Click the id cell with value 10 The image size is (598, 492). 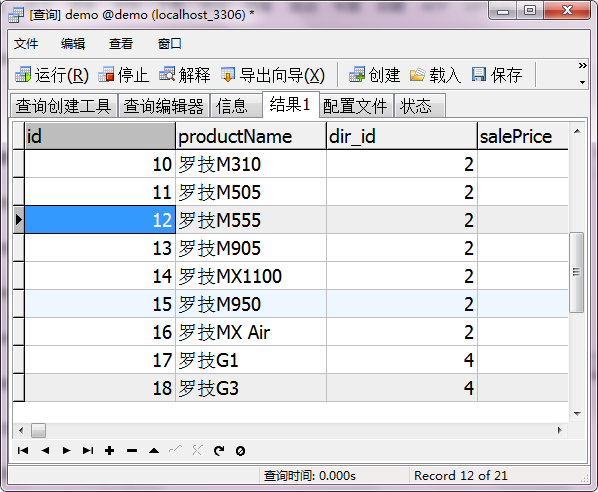click(100, 164)
